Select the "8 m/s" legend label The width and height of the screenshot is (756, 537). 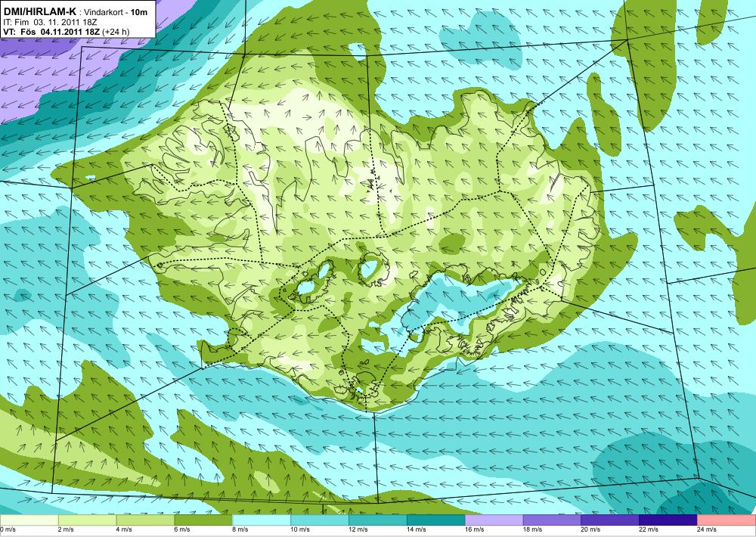click(x=240, y=529)
